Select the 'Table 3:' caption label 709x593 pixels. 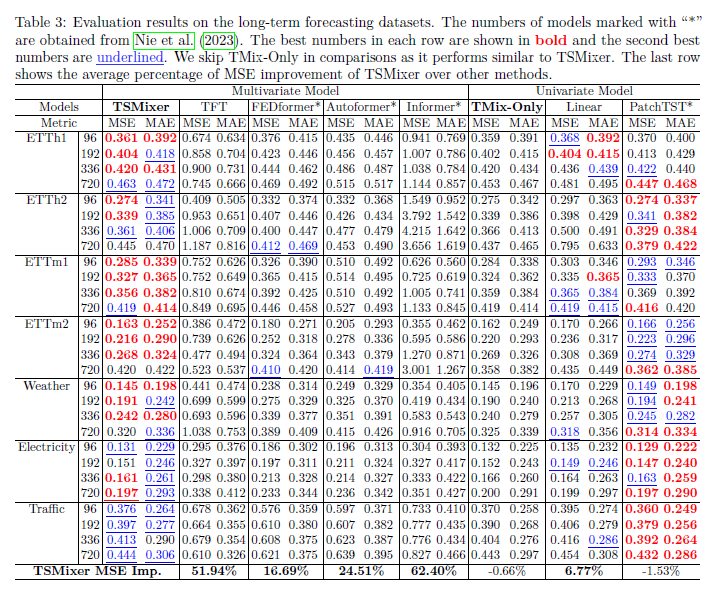pyautogui.click(x=41, y=23)
